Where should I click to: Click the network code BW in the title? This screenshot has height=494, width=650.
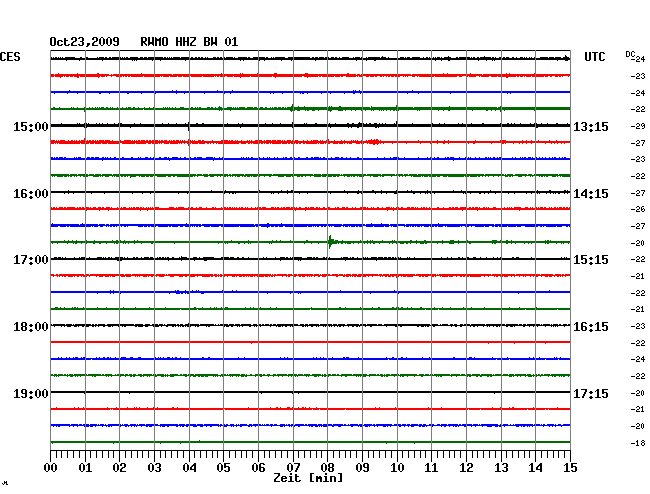210,42
